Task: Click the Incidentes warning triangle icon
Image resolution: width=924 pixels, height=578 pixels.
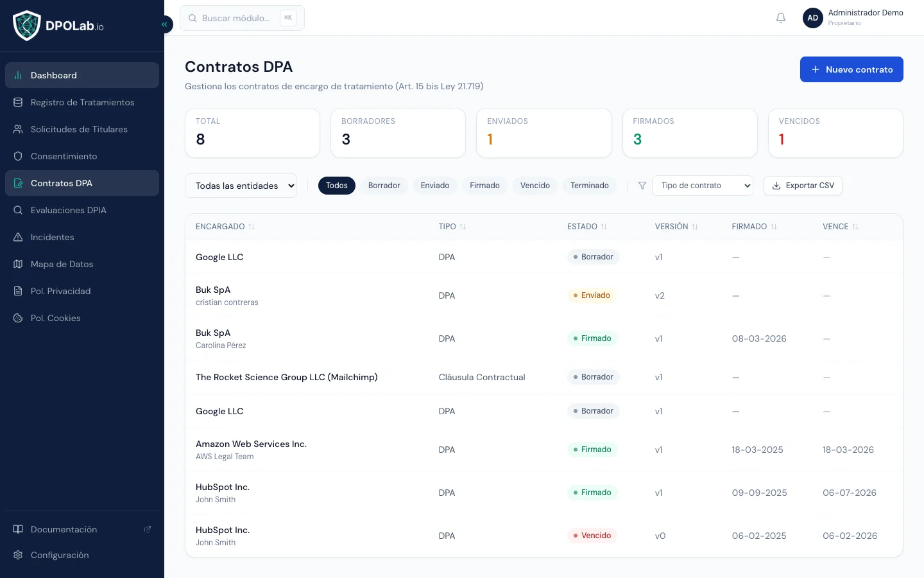Action: point(18,237)
